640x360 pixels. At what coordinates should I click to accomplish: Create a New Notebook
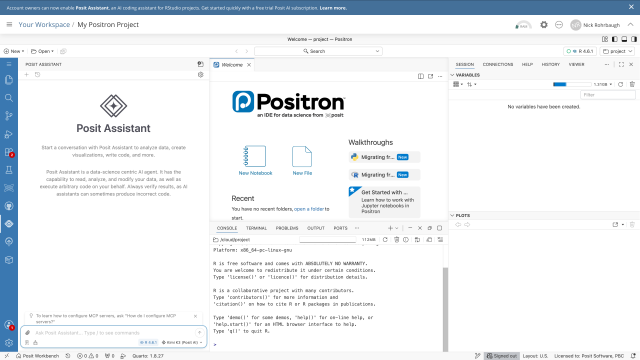coord(255,160)
